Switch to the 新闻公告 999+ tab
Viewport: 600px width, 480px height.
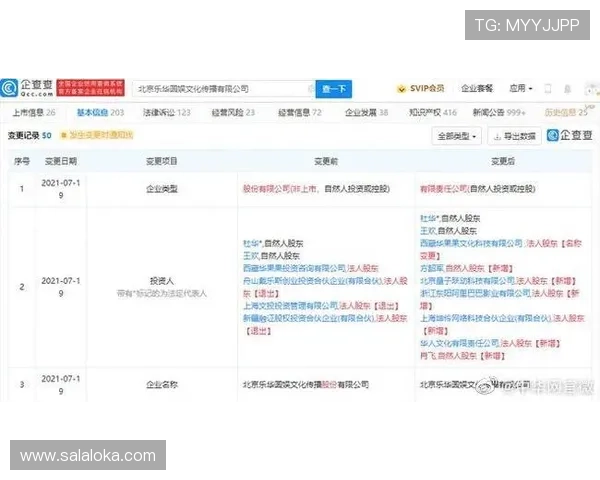(499, 113)
